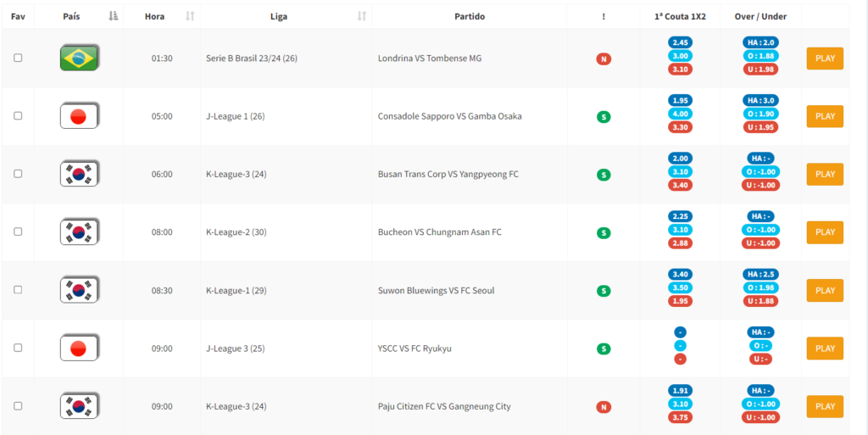Image resolution: width=868 pixels, height=435 pixels.
Task: Click the 1.95 home odds pill for Sapporo
Action: point(681,100)
